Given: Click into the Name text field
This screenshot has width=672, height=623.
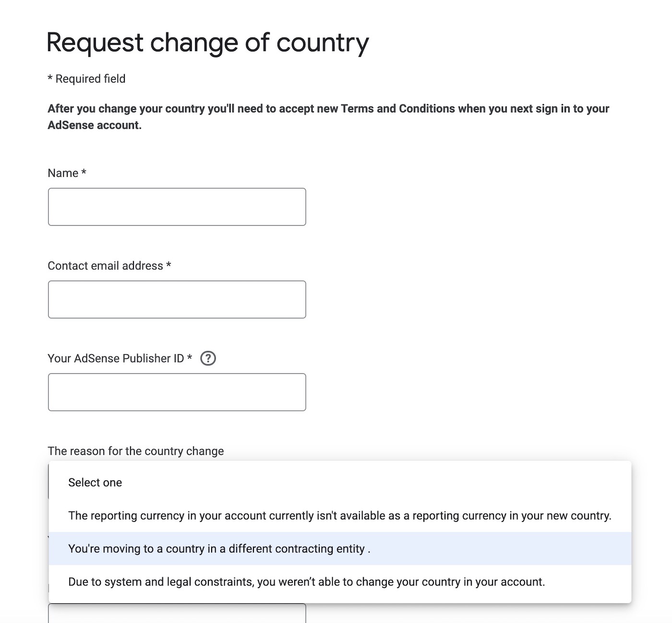Looking at the screenshot, I should click(x=177, y=207).
